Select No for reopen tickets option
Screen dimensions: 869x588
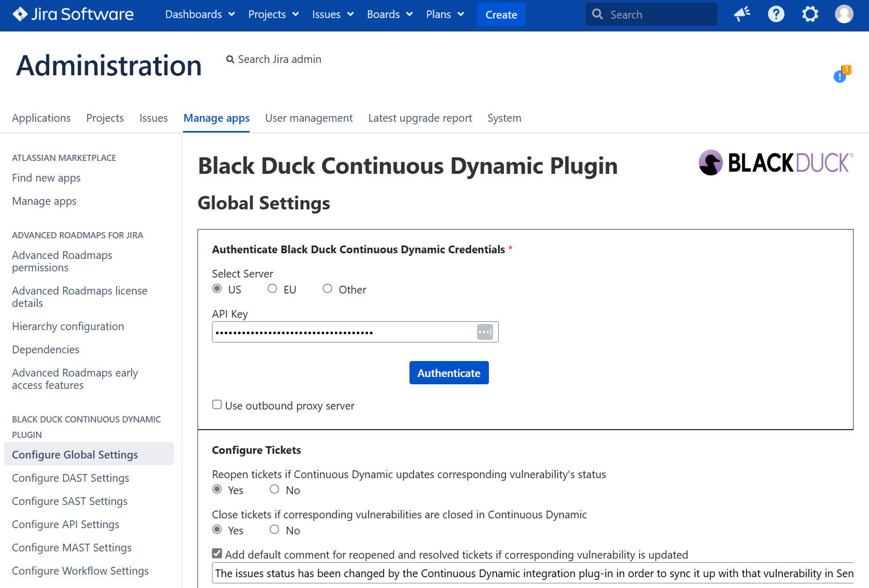pyautogui.click(x=274, y=489)
